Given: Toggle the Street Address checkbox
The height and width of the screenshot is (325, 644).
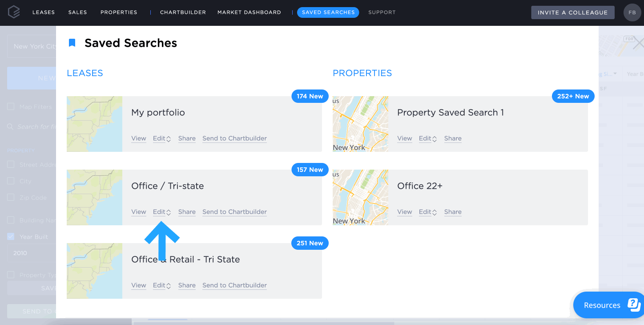Looking at the screenshot, I should [x=11, y=165].
